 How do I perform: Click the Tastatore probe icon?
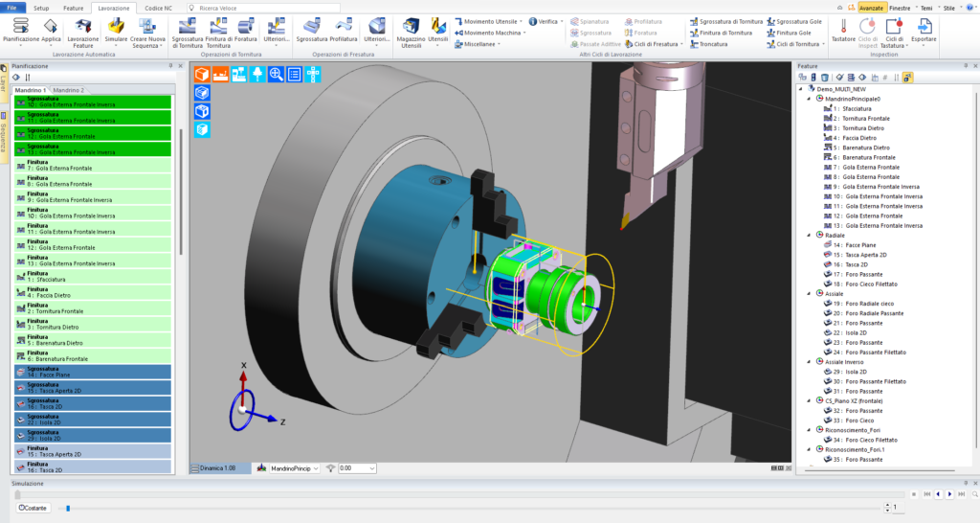tap(843, 31)
